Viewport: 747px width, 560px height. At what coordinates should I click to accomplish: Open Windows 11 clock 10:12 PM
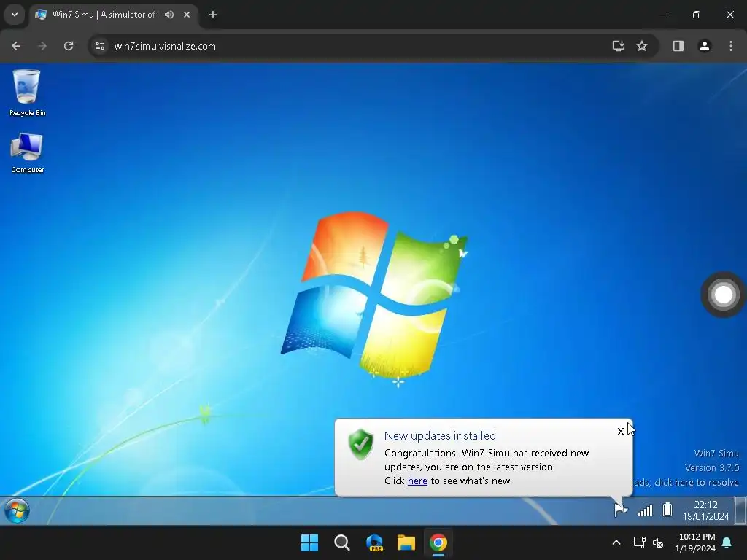pos(695,542)
